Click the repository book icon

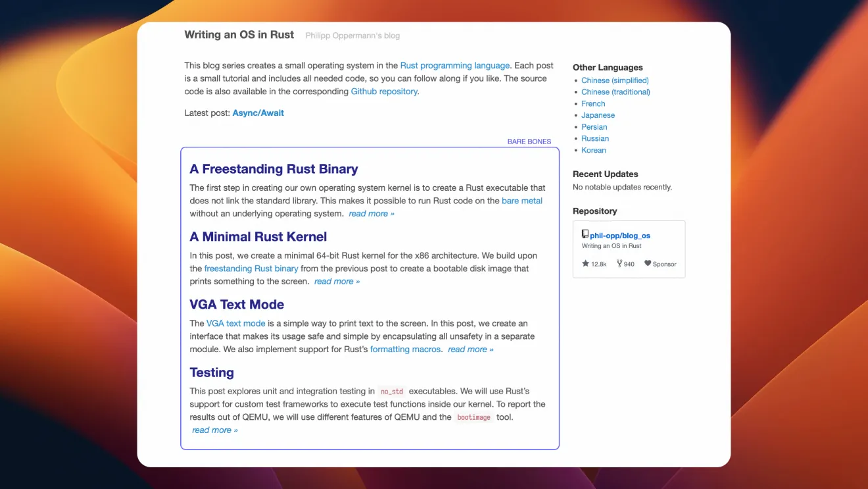585,234
